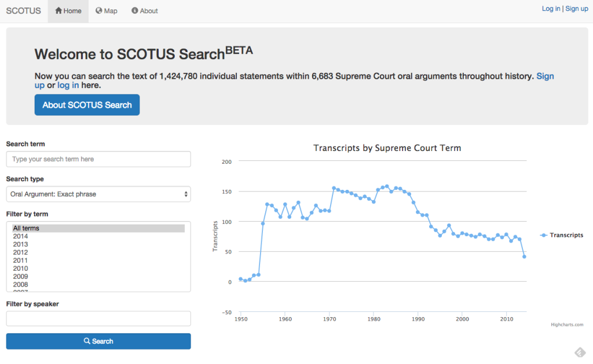Switch to the Home tab
Screen dimensions: 593x364
(68, 12)
